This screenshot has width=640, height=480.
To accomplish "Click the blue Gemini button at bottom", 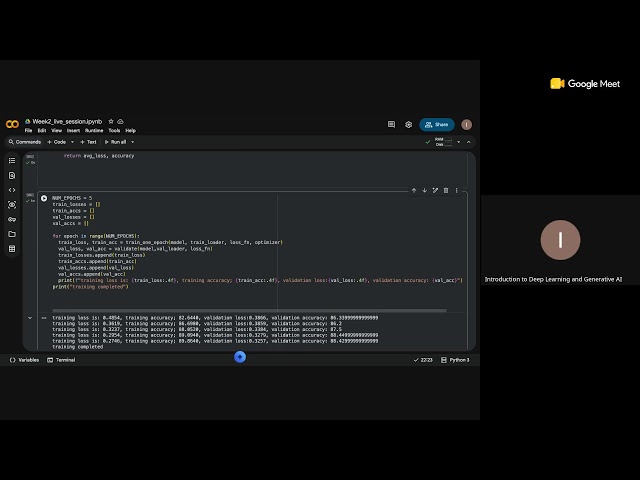I will click(240, 357).
